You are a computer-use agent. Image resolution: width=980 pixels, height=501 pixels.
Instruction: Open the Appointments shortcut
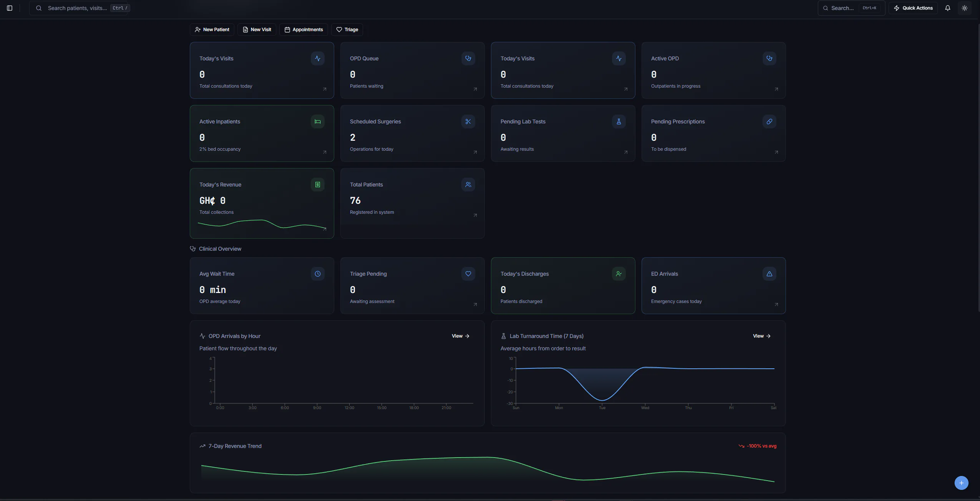[x=303, y=30]
